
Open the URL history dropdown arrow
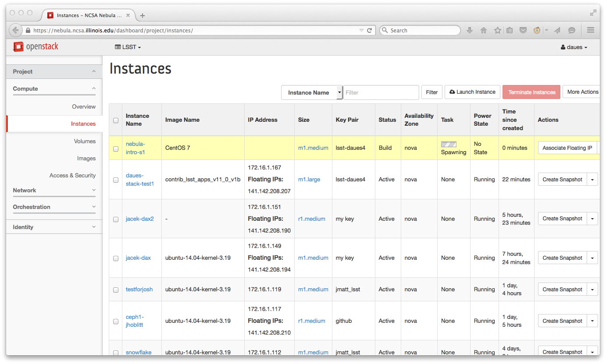click(x=361, y=31)
